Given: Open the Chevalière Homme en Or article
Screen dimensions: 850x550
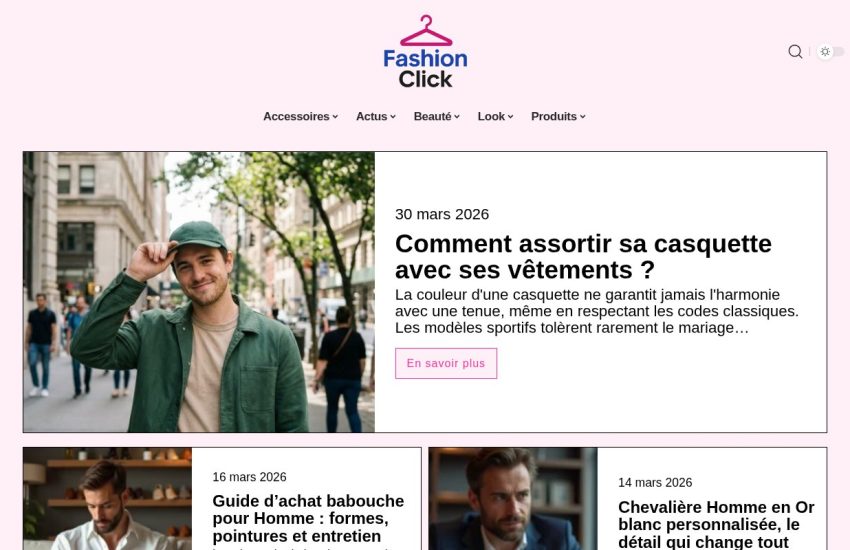Looking at the screenshot, I should coord(716,524).
